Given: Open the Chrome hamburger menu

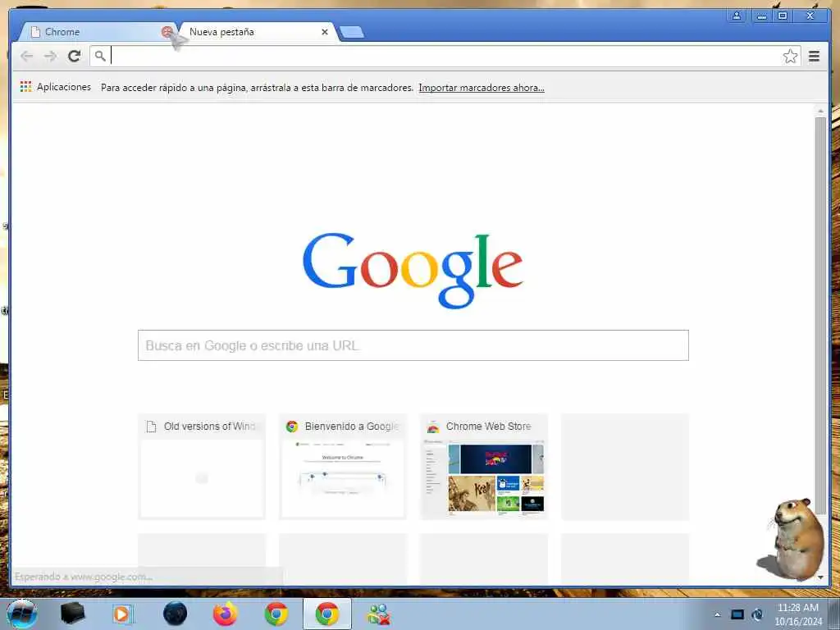Looking at the screenshot, I should [814, 56].
